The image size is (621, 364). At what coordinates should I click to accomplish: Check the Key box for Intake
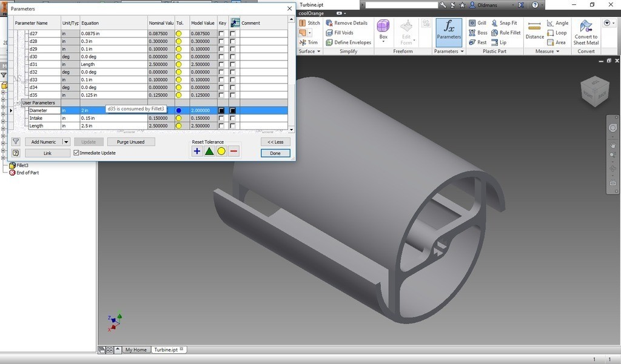click(221, 118)
